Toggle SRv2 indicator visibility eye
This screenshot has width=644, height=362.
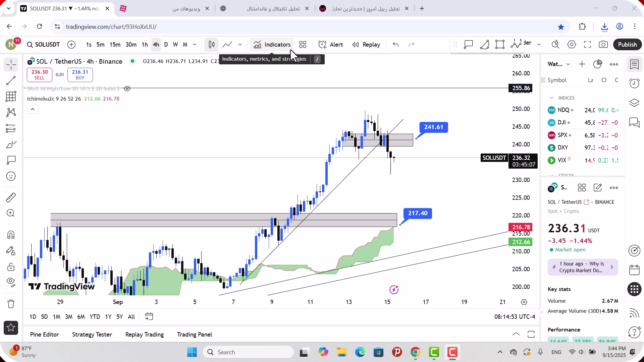pyautogui.click(x=127, y=89)
